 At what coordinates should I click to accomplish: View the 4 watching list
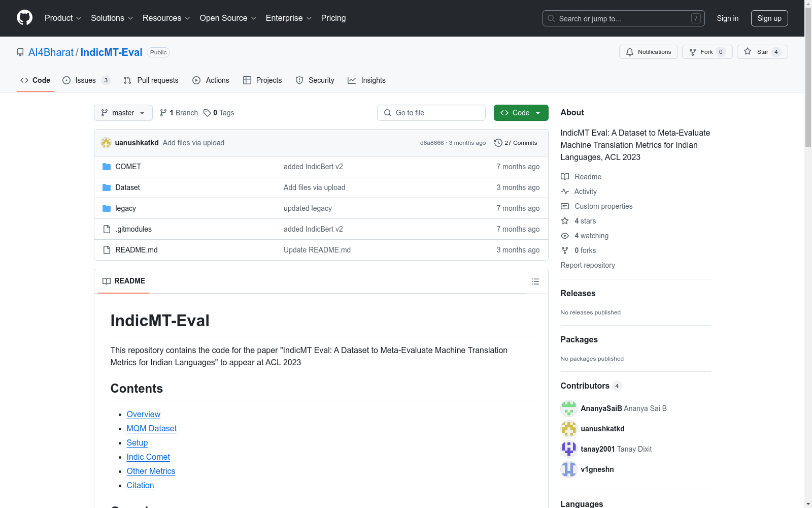coord(585,236)
